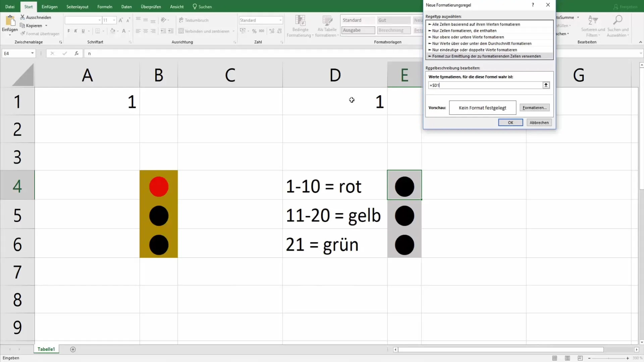
Task: Decrease font size with the small A icon
Action: (128, 20)
